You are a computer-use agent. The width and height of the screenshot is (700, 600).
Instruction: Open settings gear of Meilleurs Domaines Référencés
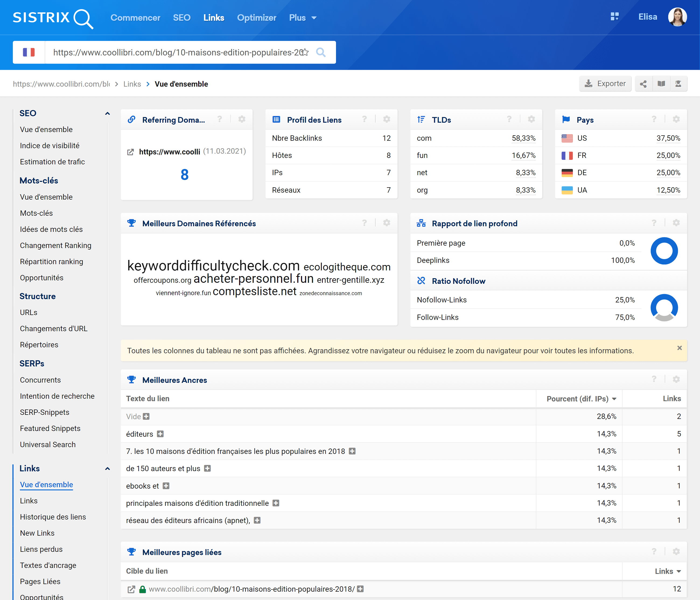coord(387,223)
